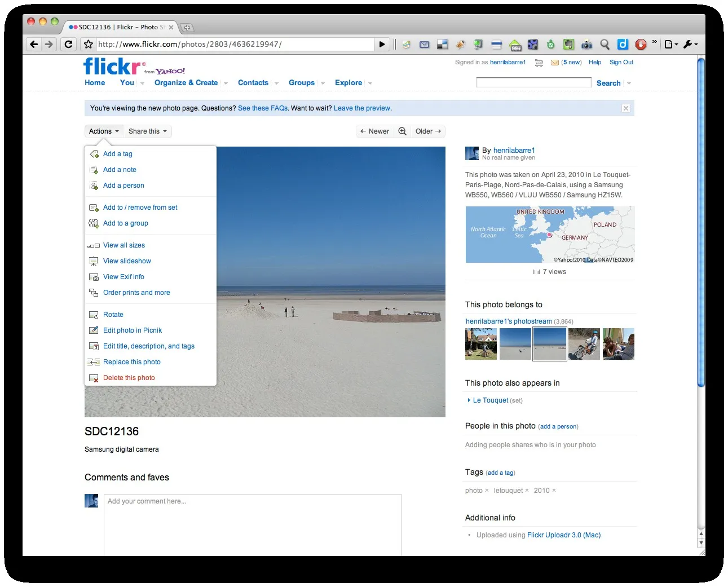Expand the You menu arrow
This screenshot has height=587, width=728.
click(x=142, y=83)
